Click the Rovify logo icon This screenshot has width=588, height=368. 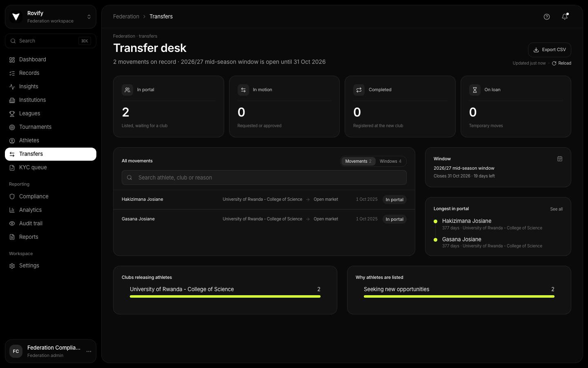16,17
